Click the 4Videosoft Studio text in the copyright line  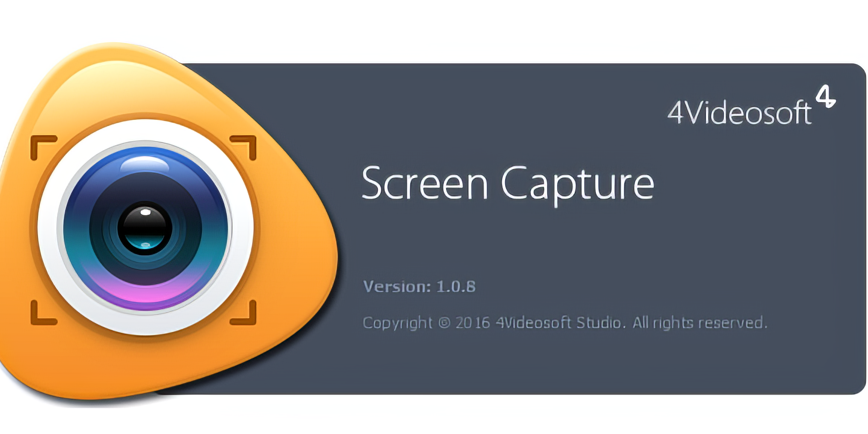click(x=560, y=323)
